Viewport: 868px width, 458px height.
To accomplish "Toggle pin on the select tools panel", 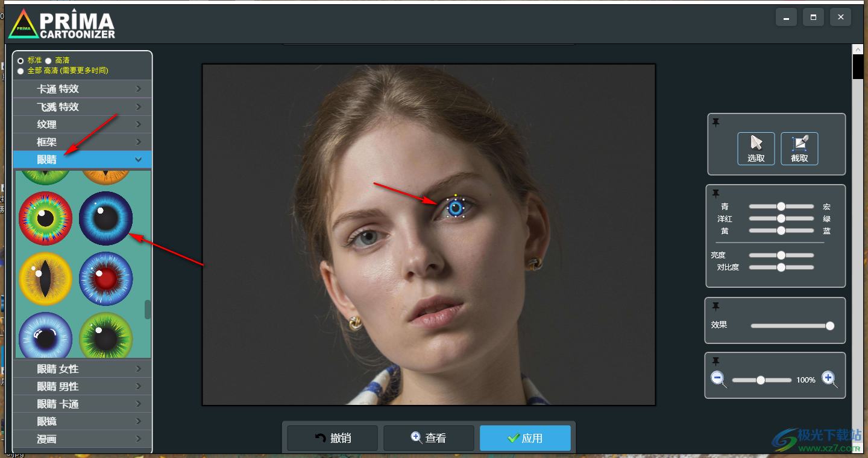I will pyautogui.click(x=715, y=122).
